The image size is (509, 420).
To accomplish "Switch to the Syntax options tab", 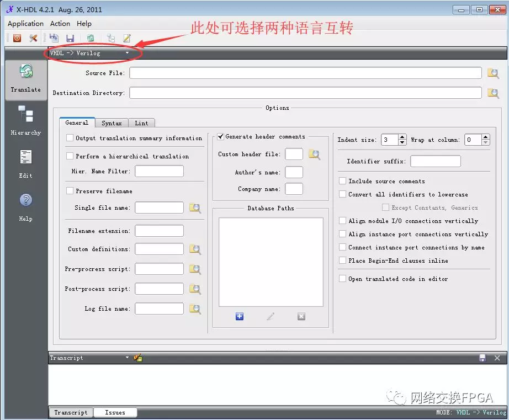I will pyautogui.click(x=112, y=123).
